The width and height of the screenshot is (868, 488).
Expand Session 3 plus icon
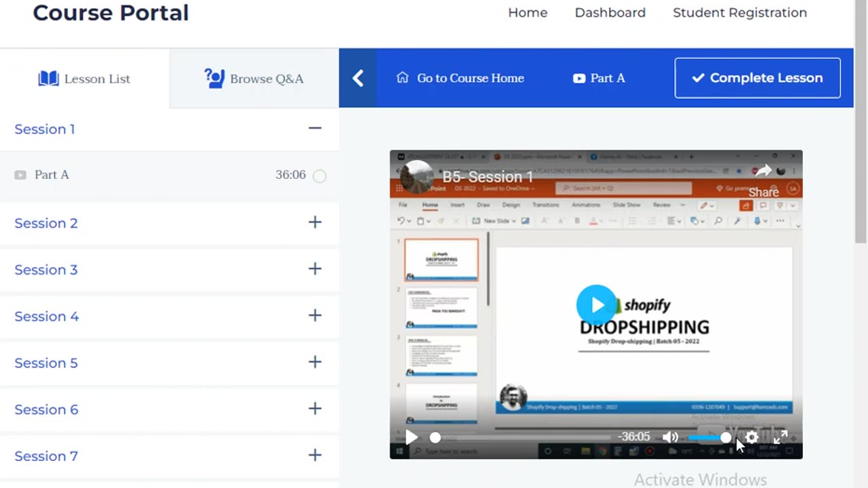point(315,269)
